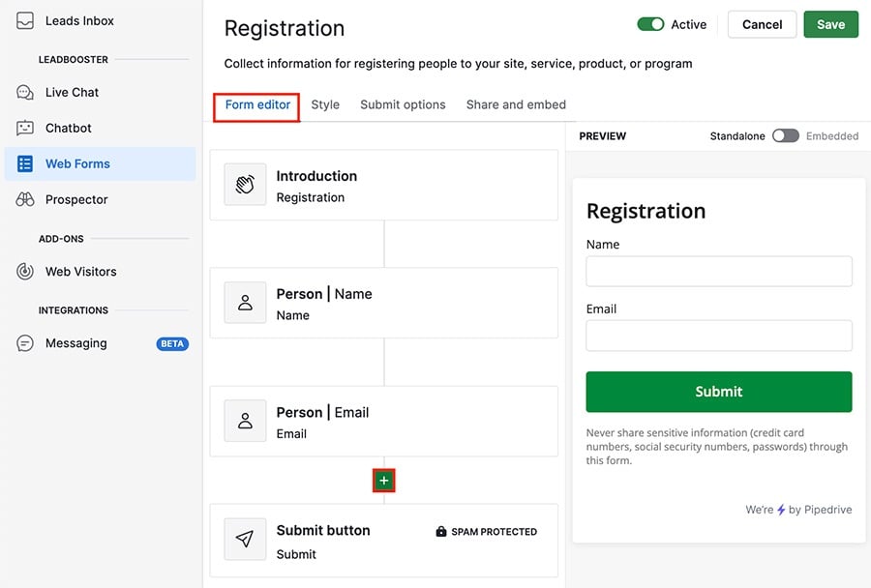Click the green Submit button in the preview

coord(718,391)
